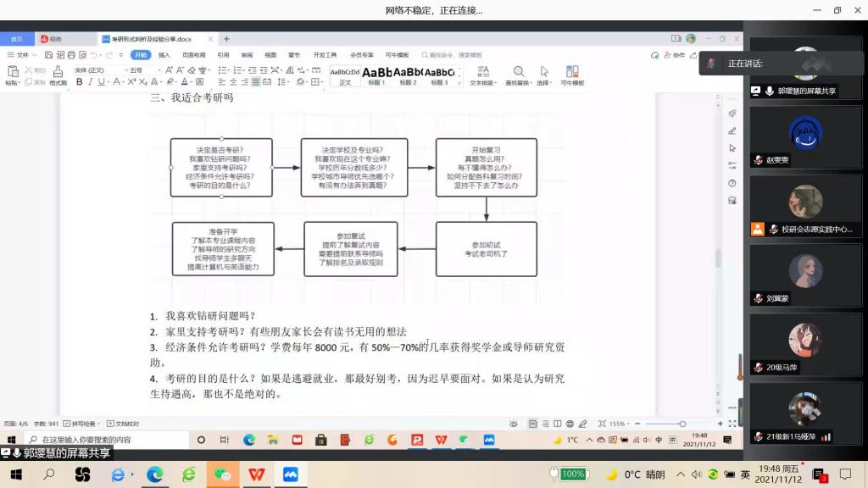This screenshot has height=488, width=868.
Task: Open the 页面布局 (Page Layout) tab
Action: coord(194,55)
